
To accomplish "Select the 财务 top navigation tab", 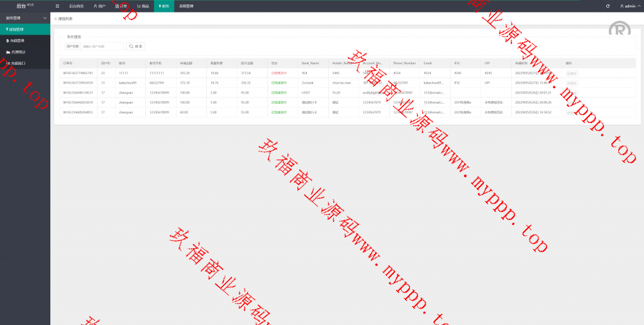I will point(164,6).
